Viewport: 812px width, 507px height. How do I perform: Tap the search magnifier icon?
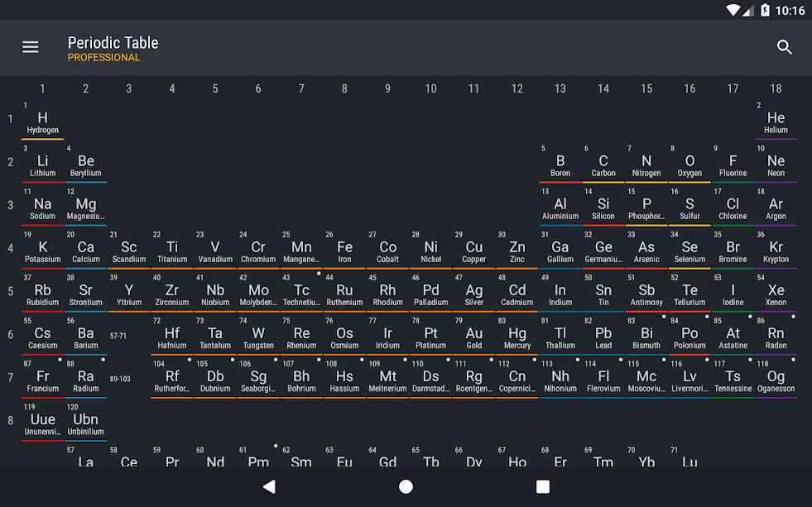click(785, 47)
